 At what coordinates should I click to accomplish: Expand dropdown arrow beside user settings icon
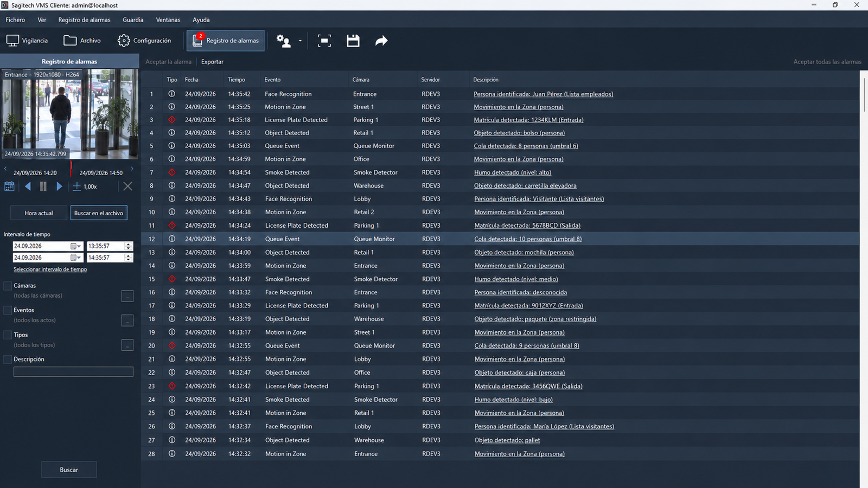(x=300, y=41)
